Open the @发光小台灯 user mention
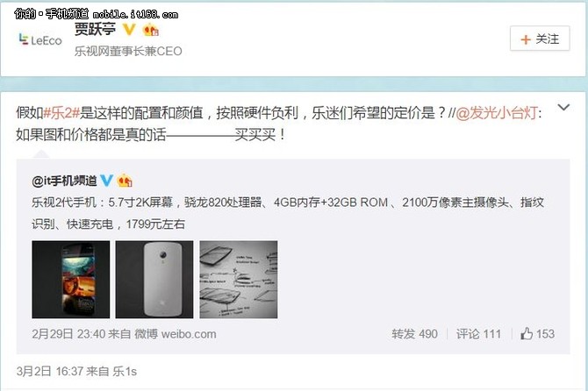The width and height of the screenshot is (588, 391). [497, 113]
